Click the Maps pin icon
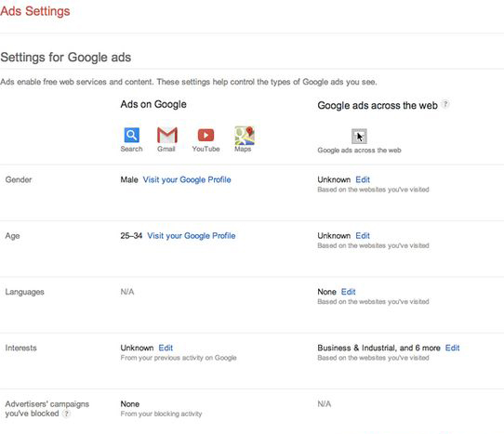The width and height of the screenshot is (504, 434). click(x=245, y=136)
